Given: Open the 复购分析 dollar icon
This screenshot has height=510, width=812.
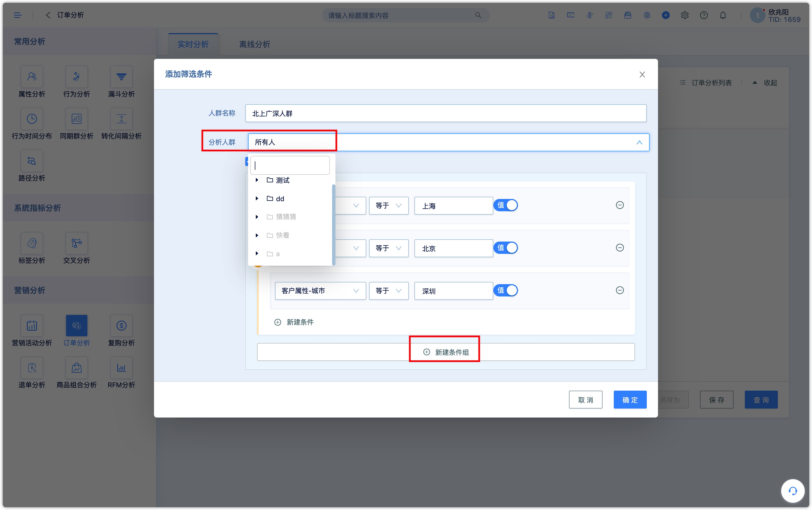Looking at the screenshot, I should pos(121,326).
